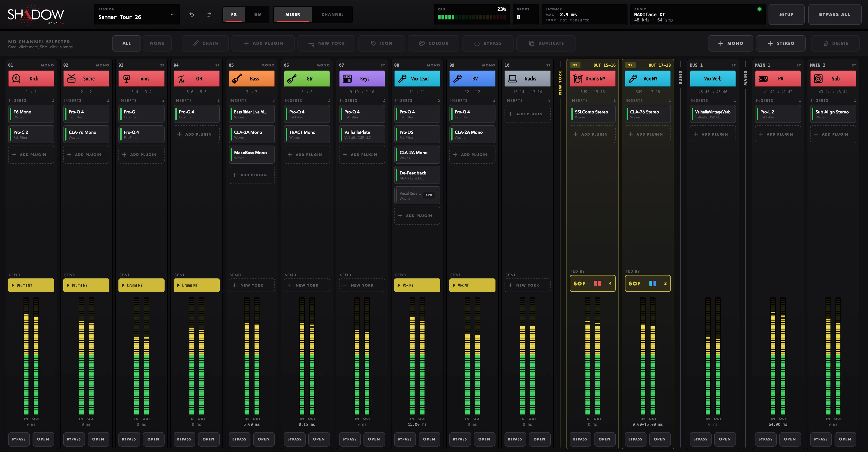Add a Stereo channel
868x452 pixels.
(780, 43)
